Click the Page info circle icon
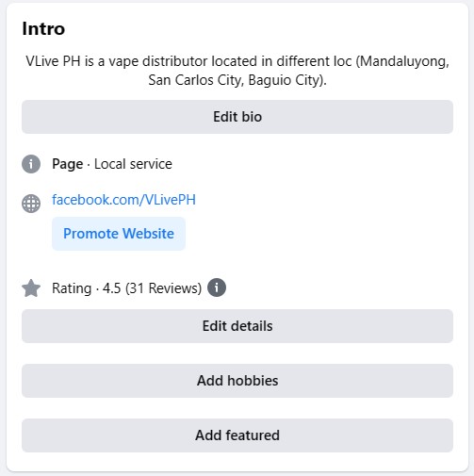 pos(31,164)
